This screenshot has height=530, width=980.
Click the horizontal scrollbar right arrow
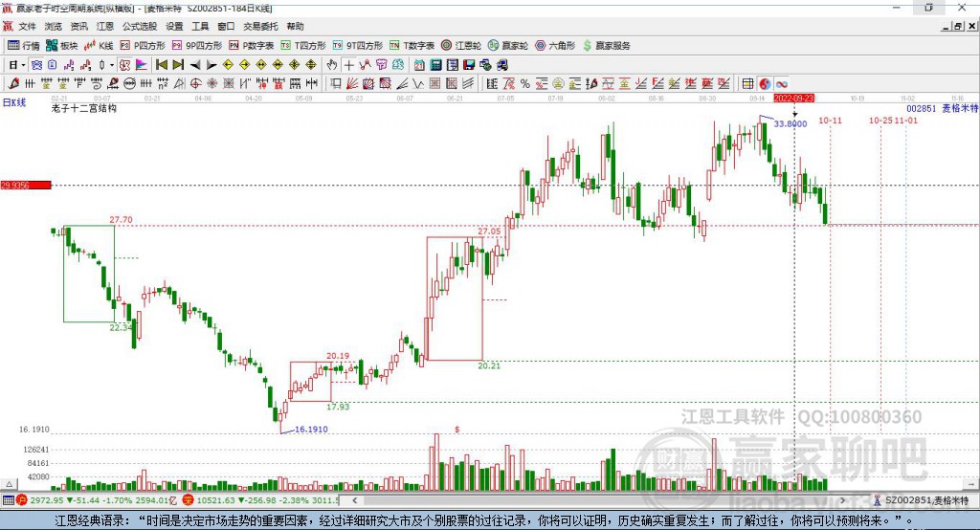click(842, 500)
